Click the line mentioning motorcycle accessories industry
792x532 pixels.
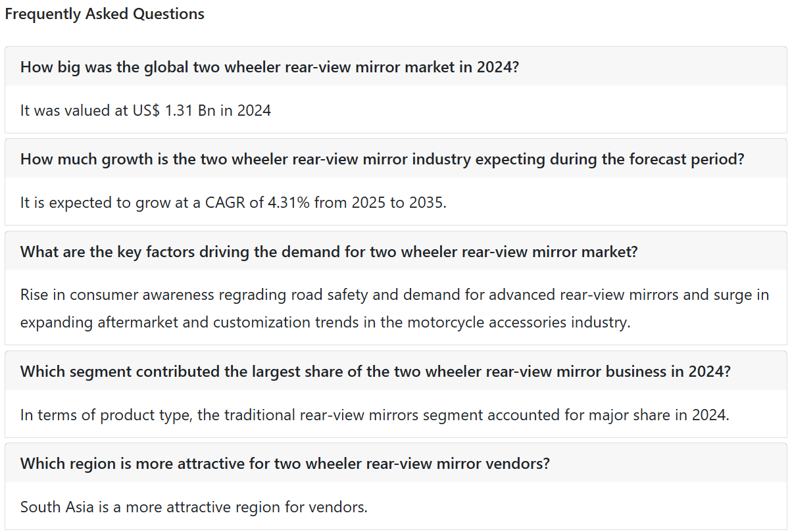point(326,322)
